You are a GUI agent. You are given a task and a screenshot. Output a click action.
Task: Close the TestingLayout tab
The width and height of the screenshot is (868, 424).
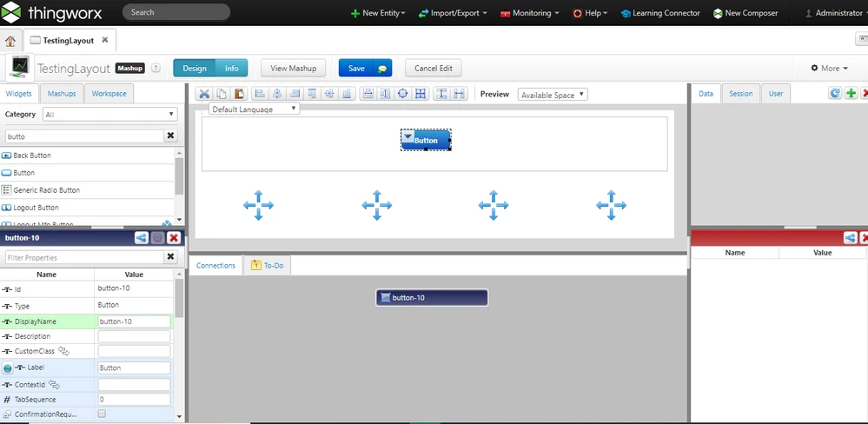(104, 40)
